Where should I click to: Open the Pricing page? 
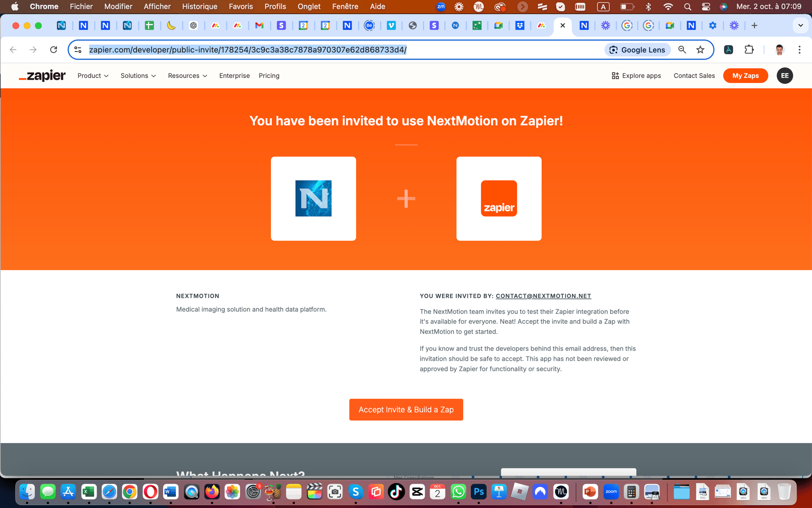(269, 76)
